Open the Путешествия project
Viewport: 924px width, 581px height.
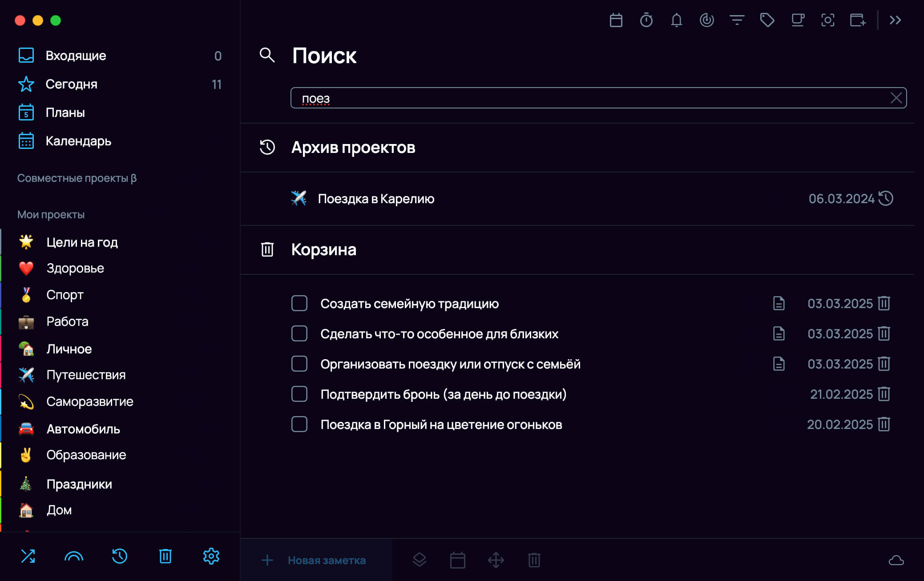point(86,375)
